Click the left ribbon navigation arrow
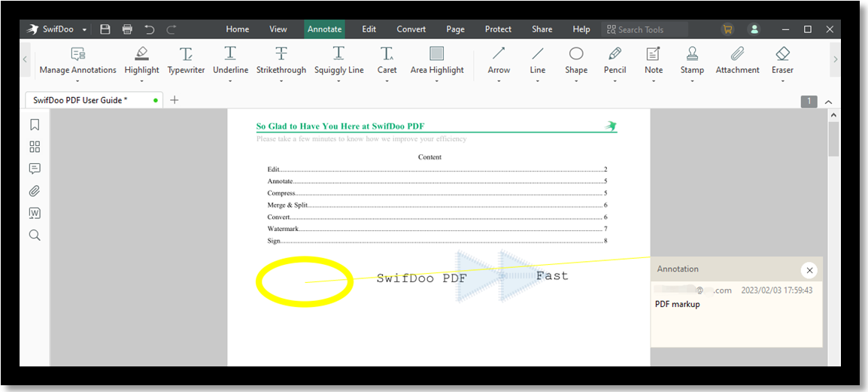Image resolution: width=868 pixels, height=392 pixels. (x=25, y=59)
